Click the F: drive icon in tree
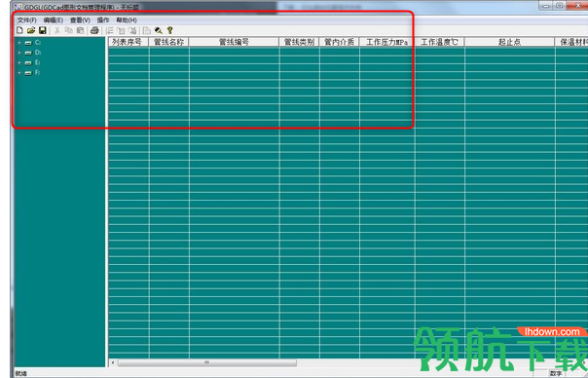 coord(28,73)
